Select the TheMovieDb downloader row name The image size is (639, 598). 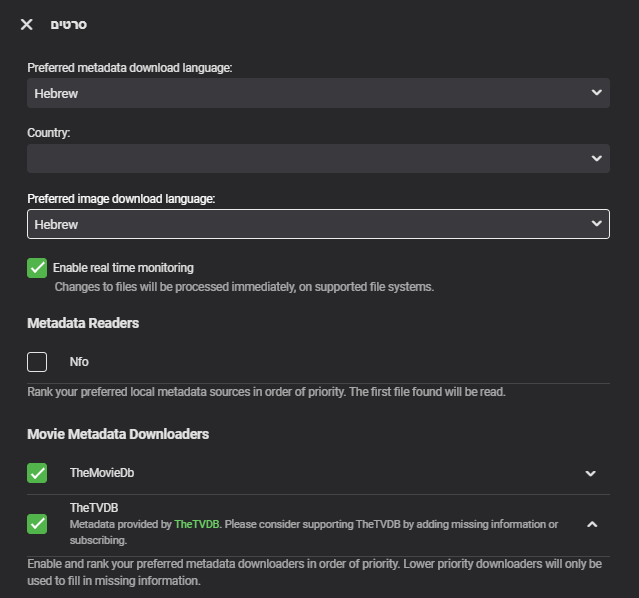coord(101,473)
